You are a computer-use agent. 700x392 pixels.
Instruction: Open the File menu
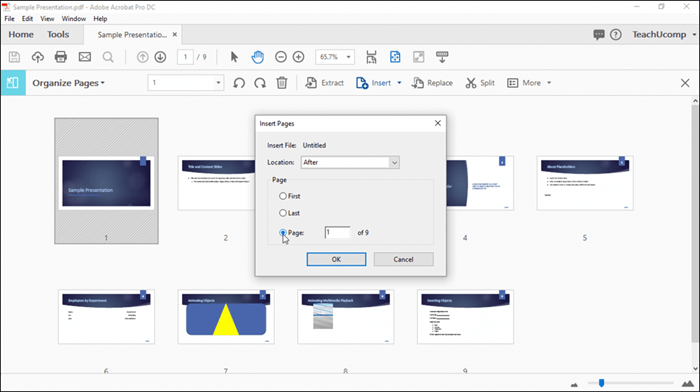(x=9, y=19)
